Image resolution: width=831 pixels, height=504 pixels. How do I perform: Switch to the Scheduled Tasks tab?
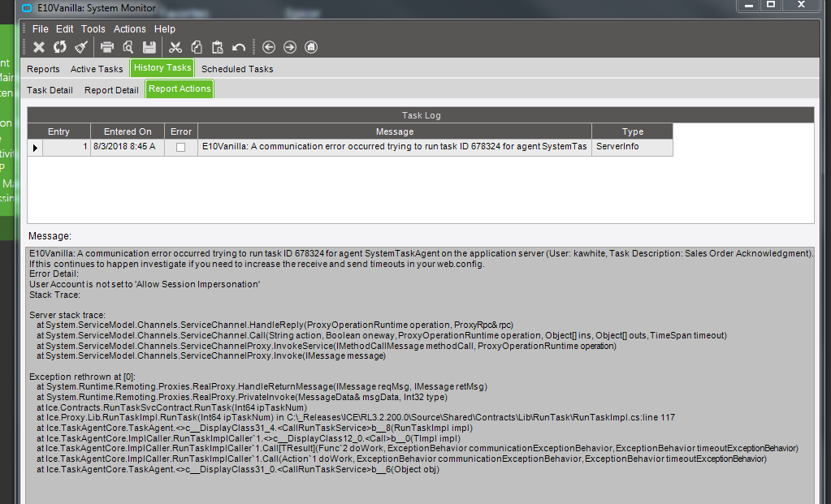coord(237,69)
